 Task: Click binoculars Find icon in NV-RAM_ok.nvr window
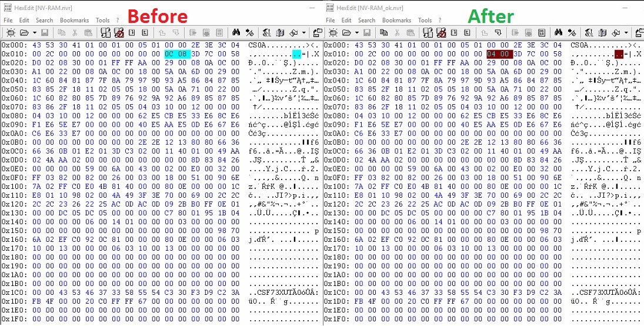click(x=558, y=32)
